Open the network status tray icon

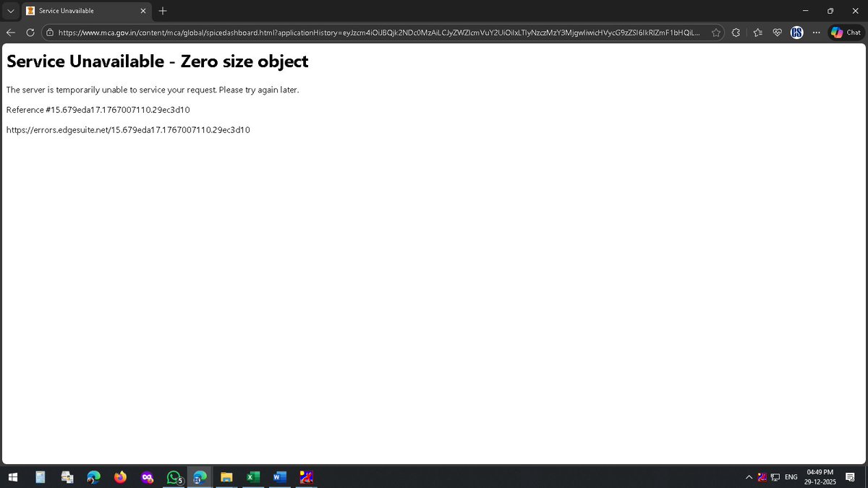(x=775, y=477)
